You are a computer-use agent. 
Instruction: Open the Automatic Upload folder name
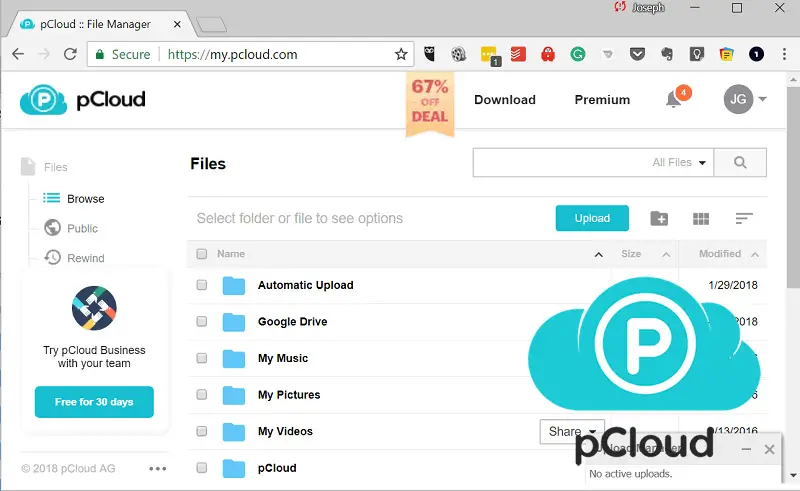(x=305, y=285)
